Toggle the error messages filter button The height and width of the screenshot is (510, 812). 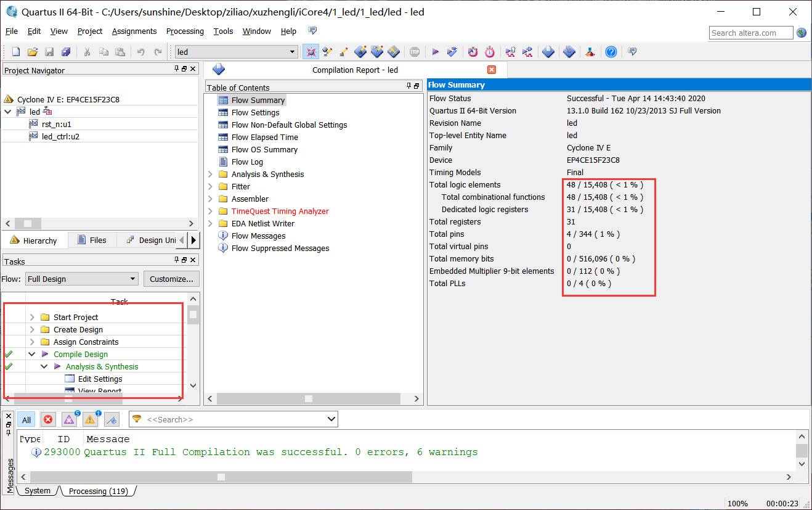[48, 420]
